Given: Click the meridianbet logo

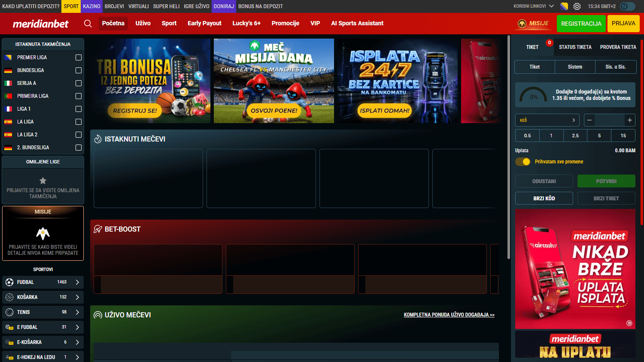Looking at the screenshot, I should pos(40,24).
